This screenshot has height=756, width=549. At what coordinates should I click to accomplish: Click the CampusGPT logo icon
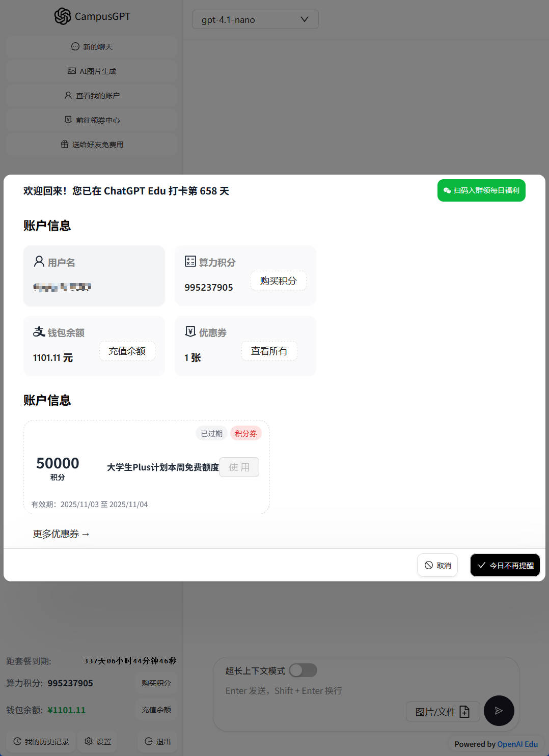coord(63,16)
